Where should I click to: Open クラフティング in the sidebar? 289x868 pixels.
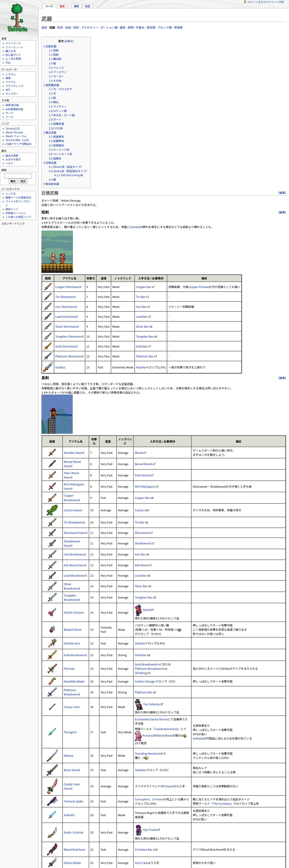pyautogui.click(x=14, y=86)
